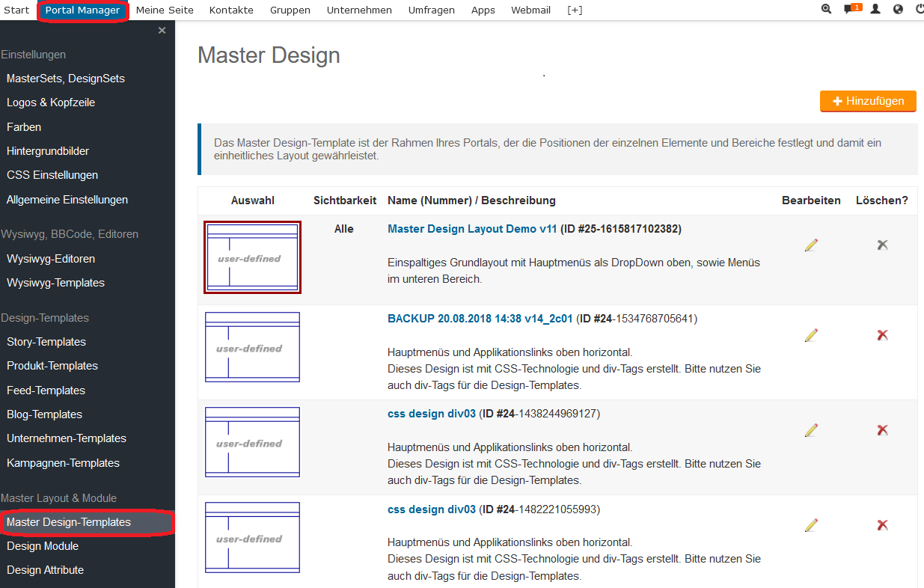
Task: Open Master Design Layout Demo v11 link
Action: click(x=472, y=229)
